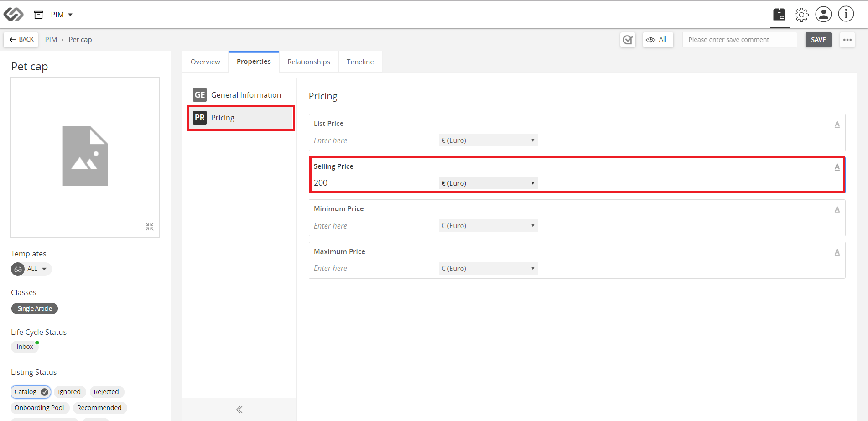Toggle the Catalog listing status
Viewport: 868px width, 421px height.
tap(31, 392)
